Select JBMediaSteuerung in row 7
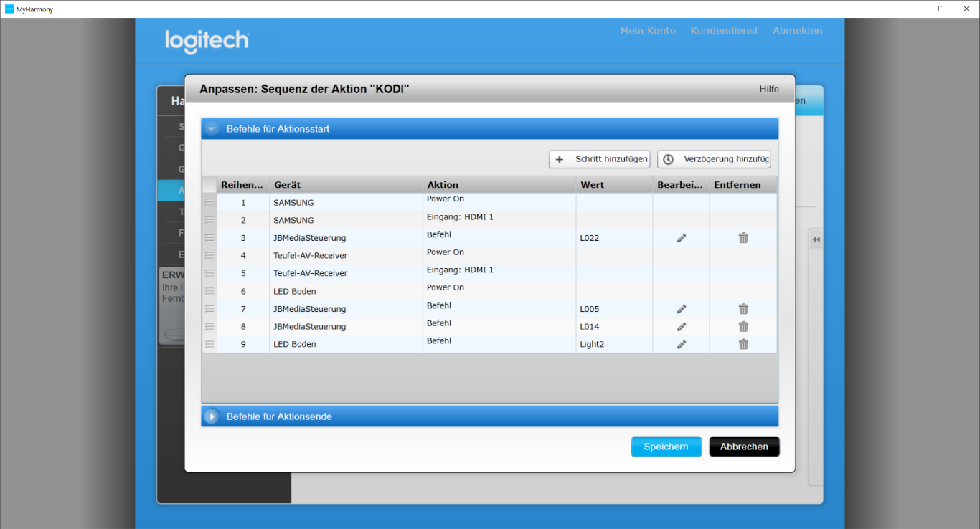The image size is (980, 529). [x=346, y=309]
